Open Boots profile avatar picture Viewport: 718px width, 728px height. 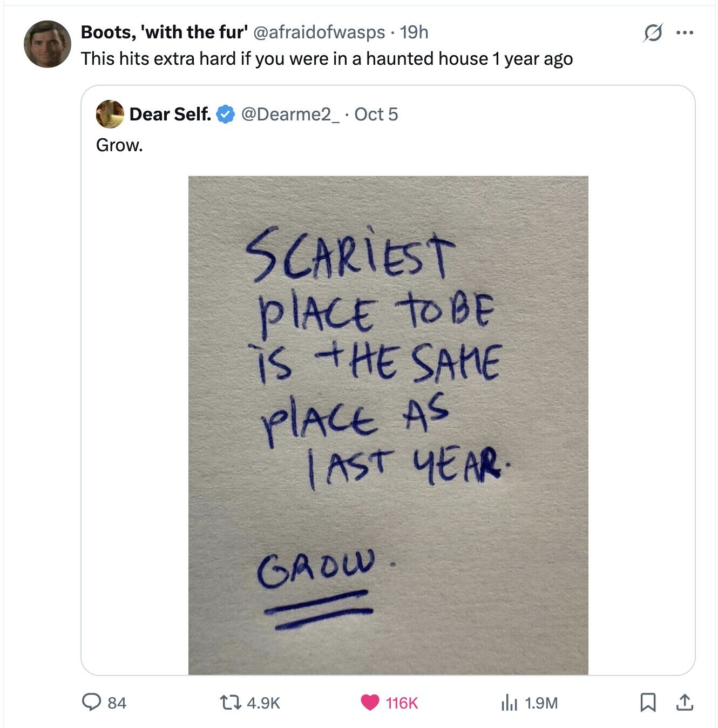[48, 44]
